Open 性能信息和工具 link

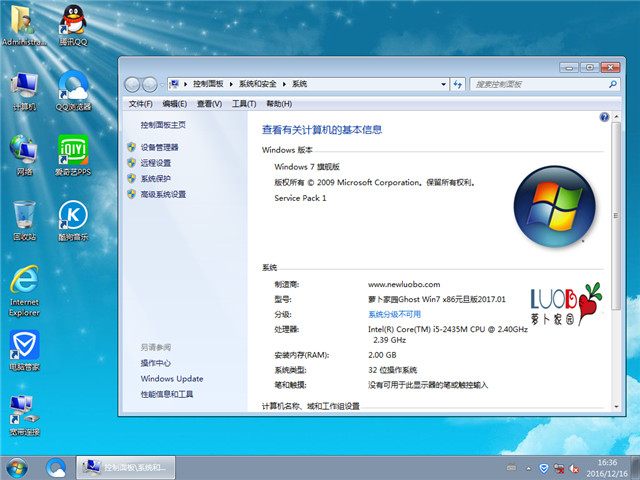(167, 394)
